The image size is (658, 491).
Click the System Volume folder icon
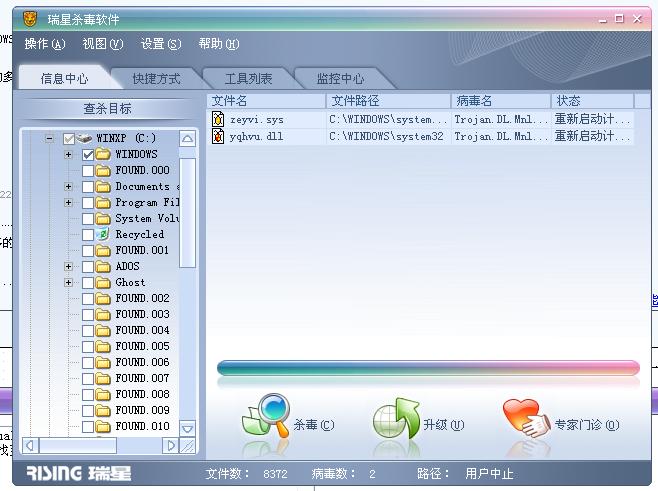[102, 218]
